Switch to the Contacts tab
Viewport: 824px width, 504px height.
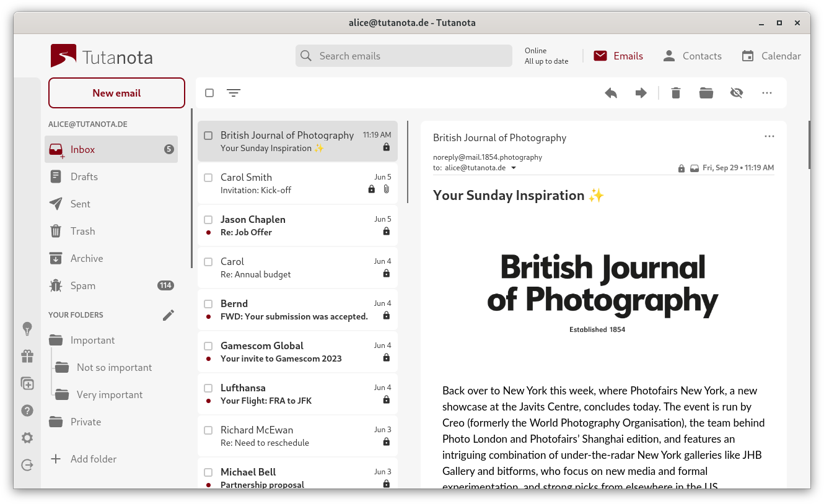[692, 56]
